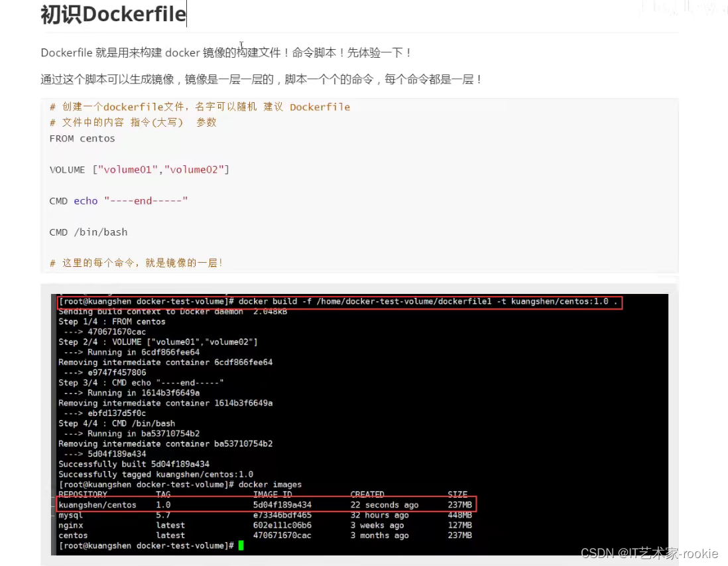
Task: Click image ID e73346bdf465
Action: (282, 516)
